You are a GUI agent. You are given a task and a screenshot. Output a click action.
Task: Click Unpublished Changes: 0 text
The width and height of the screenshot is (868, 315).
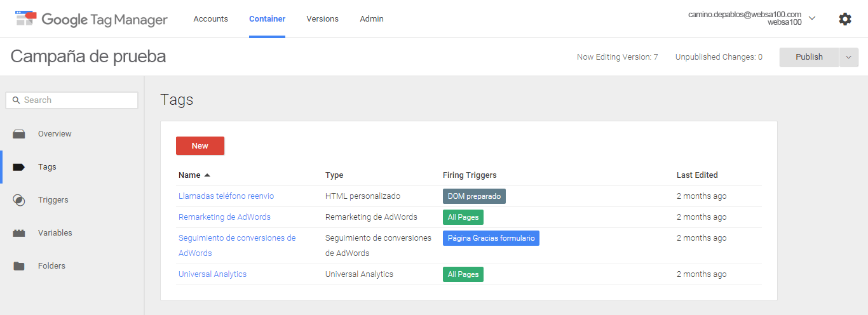click(x=719, y=57)
